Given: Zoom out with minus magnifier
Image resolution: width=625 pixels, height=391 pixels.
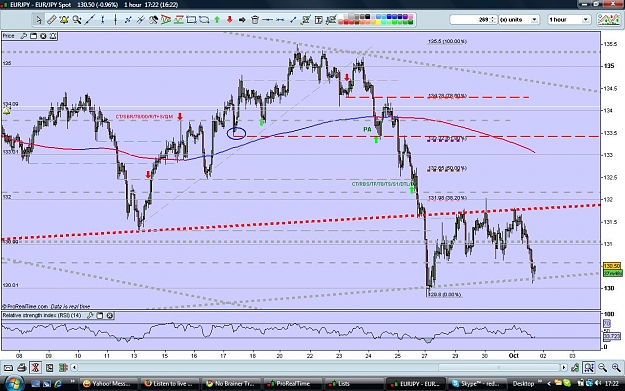Looking at the screenshot, I should click(x=602, y=367).
